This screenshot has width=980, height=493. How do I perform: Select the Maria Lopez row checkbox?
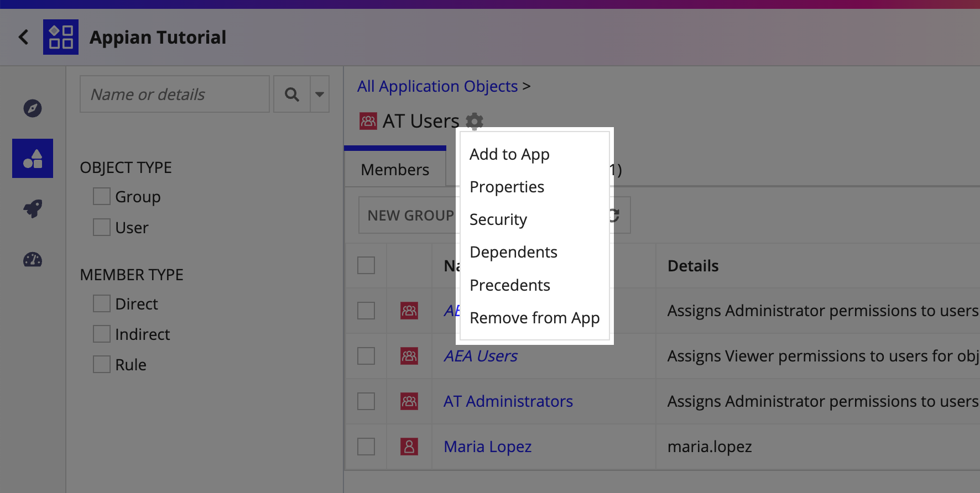tap(366, 447)
